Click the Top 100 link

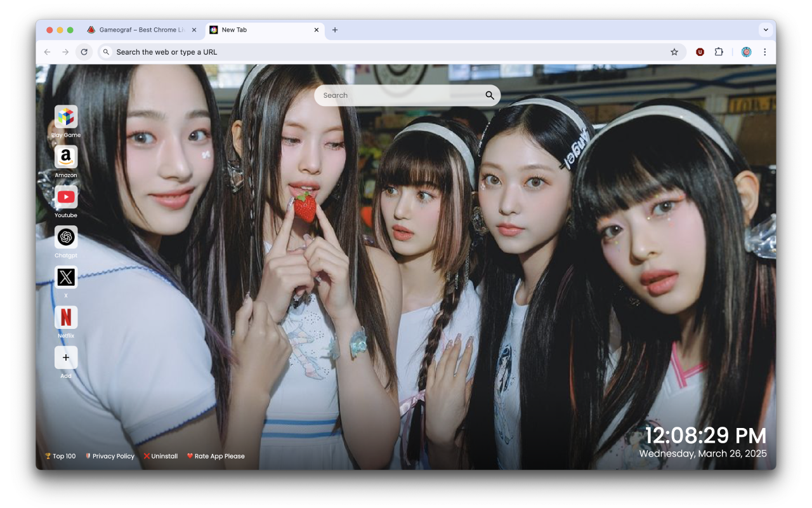pyautogui.click(x=60, y=456)
